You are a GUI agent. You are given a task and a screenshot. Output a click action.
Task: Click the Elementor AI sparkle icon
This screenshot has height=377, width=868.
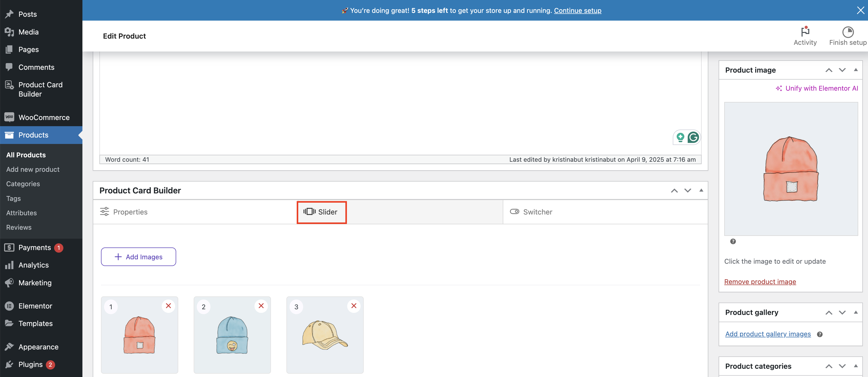pos(779,88)
